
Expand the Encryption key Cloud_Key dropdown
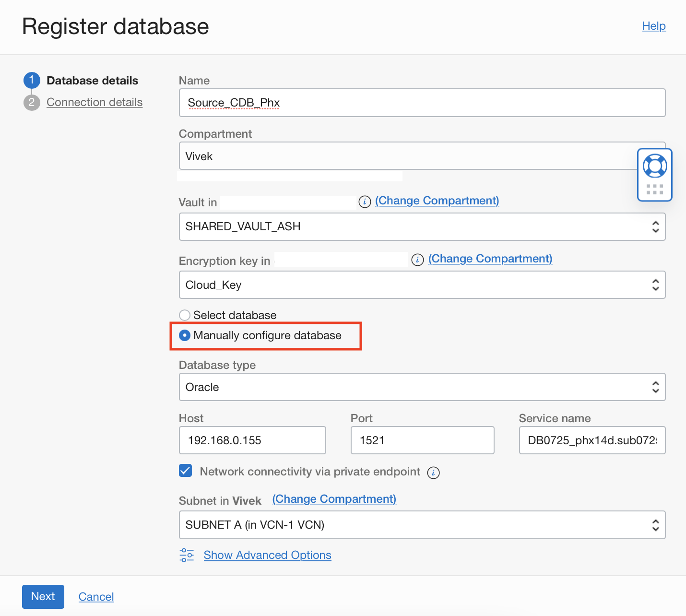(x=422, y=285)
